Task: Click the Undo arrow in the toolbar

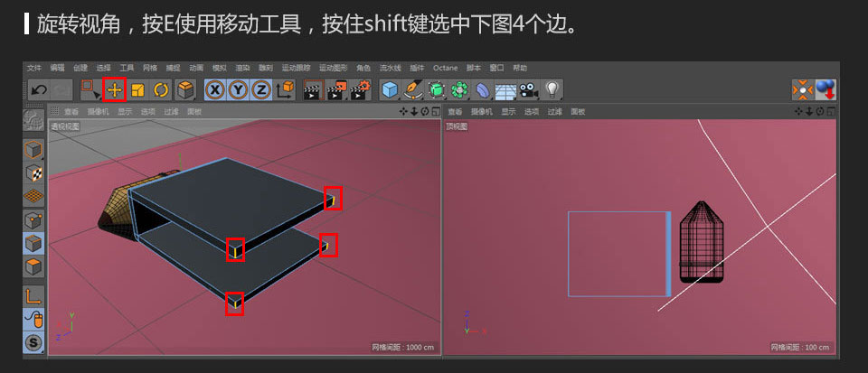Action: coord(39,90)
